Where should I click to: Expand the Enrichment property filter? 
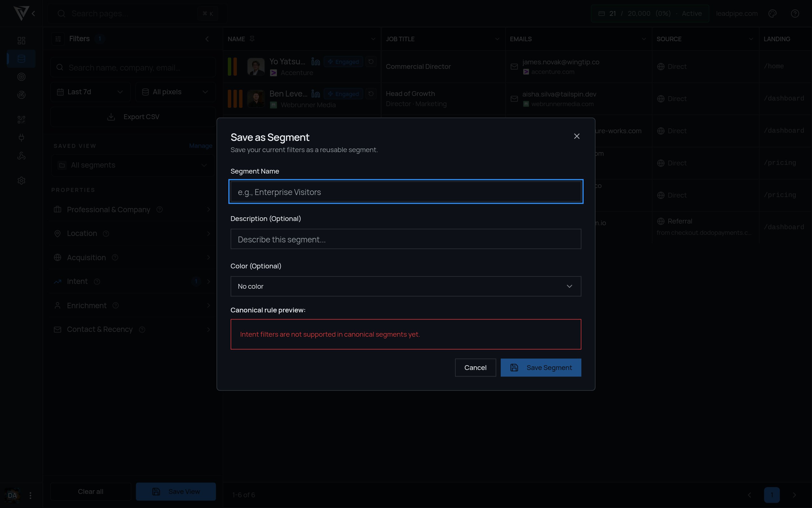click(x=133, y=305)
